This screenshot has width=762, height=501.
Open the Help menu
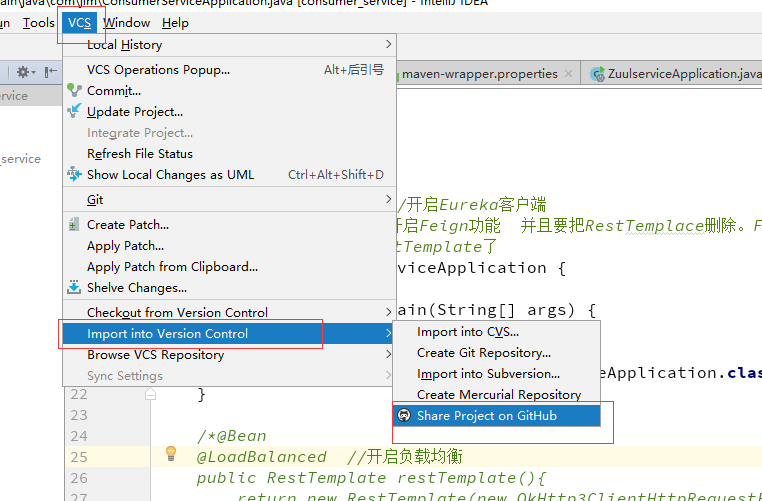[175, 23]
